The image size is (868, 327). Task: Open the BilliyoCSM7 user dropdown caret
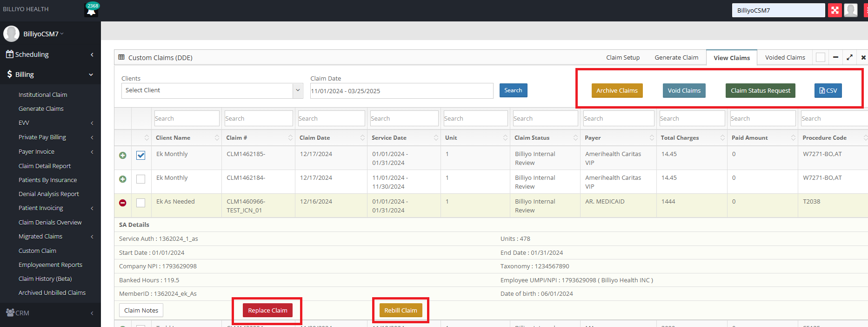[x=62, y=34]
